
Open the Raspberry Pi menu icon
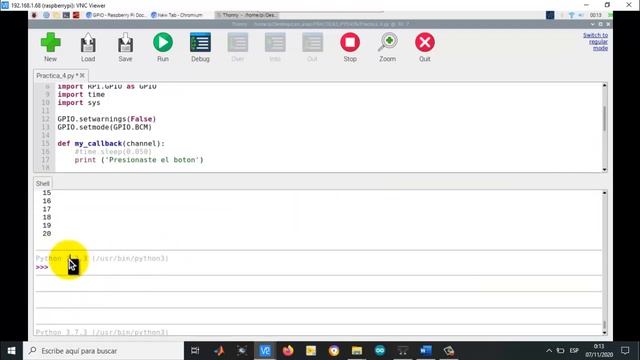35,15
